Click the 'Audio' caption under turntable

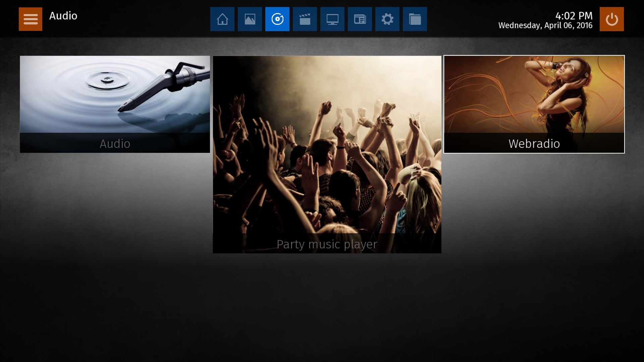115,143
